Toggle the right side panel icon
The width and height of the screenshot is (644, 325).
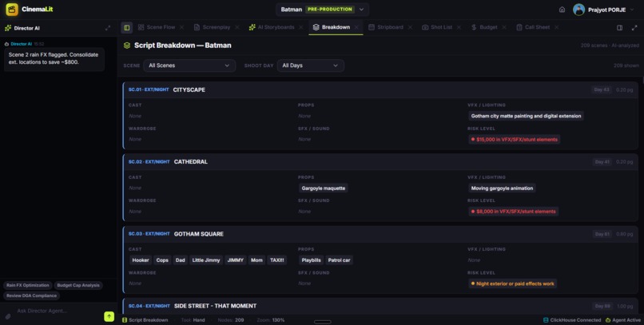pos(619,27)
